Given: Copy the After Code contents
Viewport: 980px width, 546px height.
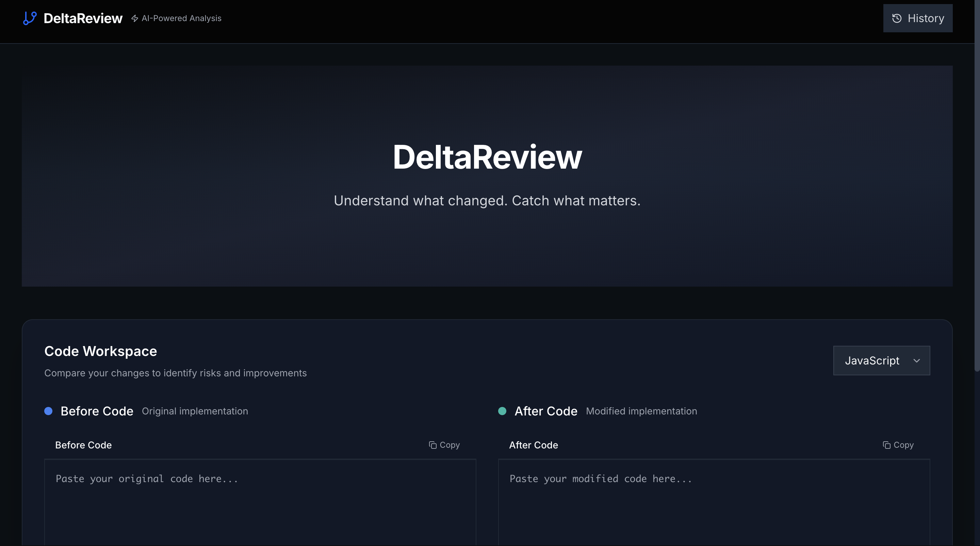Looking at the screenshot, I should tap(898, 445).
